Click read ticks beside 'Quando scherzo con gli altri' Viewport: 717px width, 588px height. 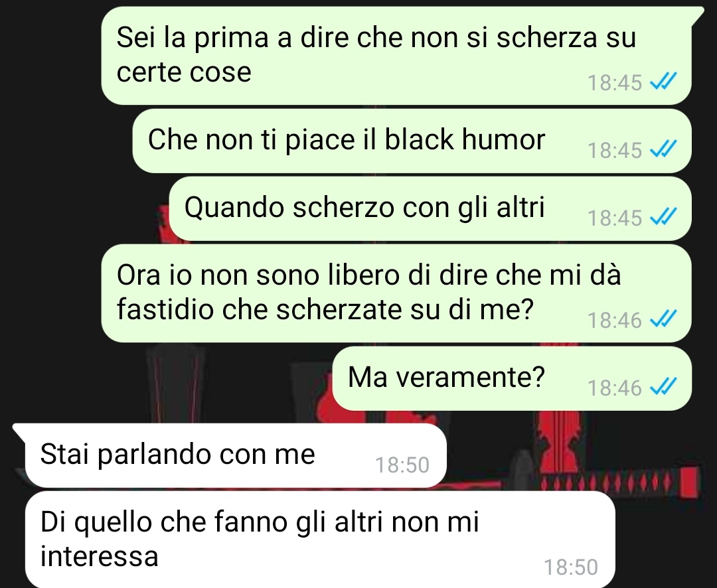pyautogui.click(x=663, y=217)
